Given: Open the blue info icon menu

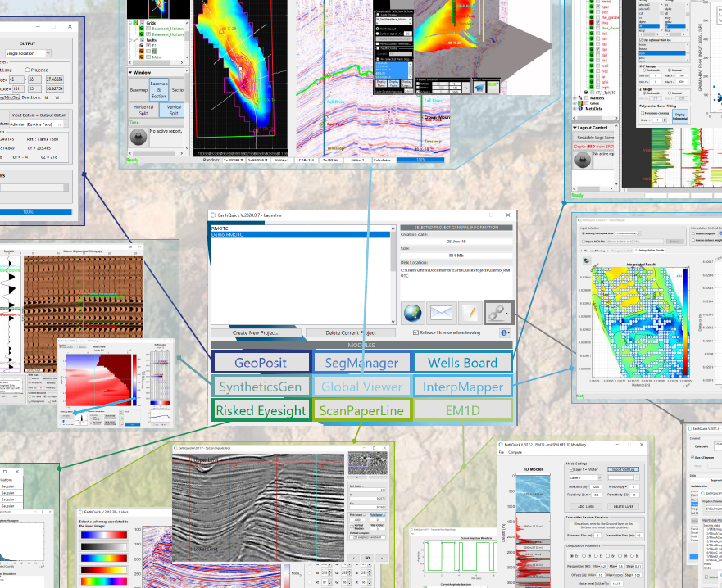Looking at the screenshot, I should (x=504, y=333).
